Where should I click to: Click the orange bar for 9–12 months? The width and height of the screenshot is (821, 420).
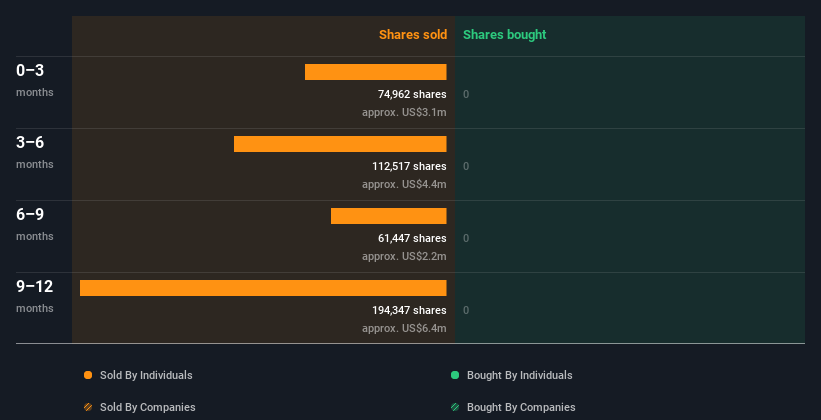(x=263, y=288)
